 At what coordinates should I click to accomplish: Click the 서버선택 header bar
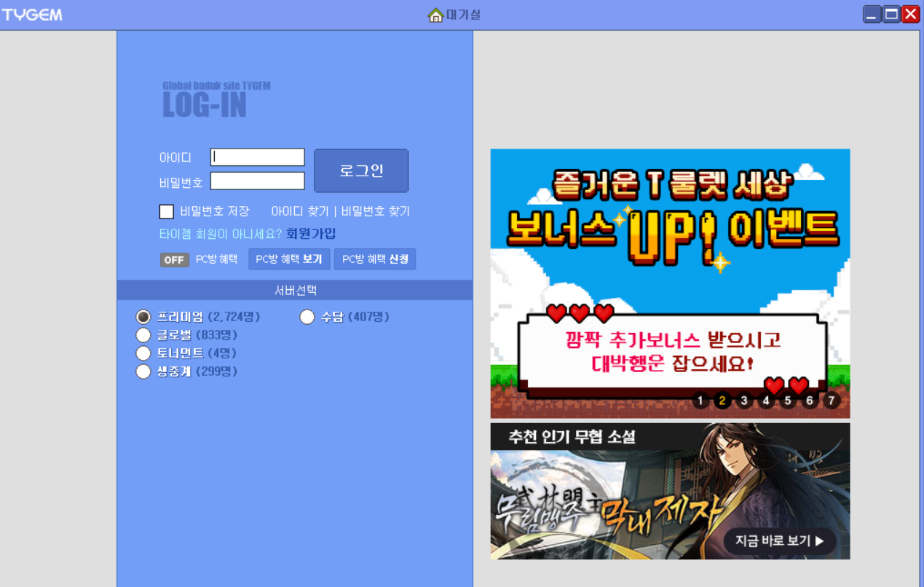[x=295, y=290]
